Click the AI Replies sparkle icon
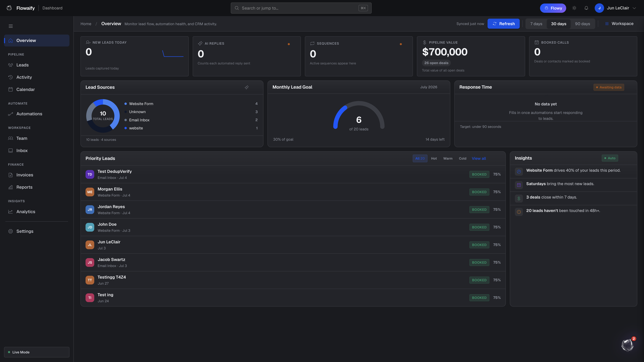644x362 pixels. pyautogui.click(x=200, y=43)
